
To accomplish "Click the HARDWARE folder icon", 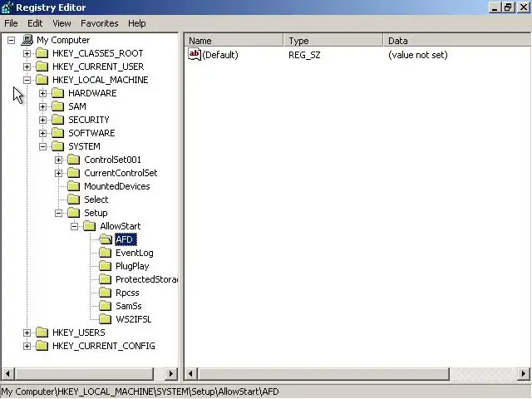I will [x=57, y=93].
